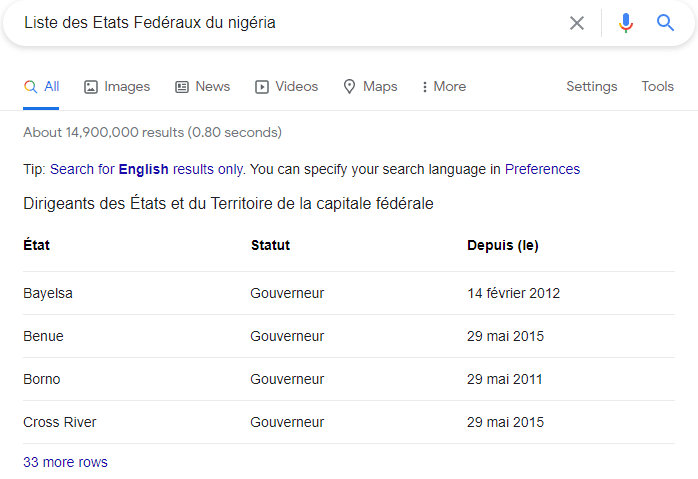The height and width of the screenshot is (479, 698).
Task: Select the All results tab
Action: (41, 86)
